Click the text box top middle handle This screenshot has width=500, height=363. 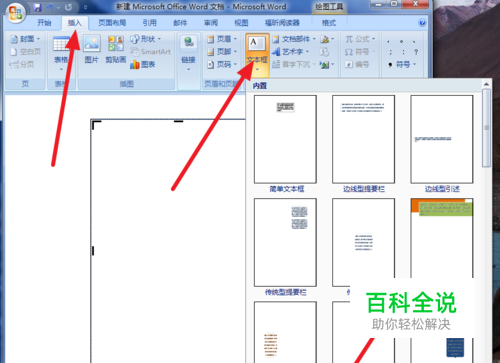[179, 121]
